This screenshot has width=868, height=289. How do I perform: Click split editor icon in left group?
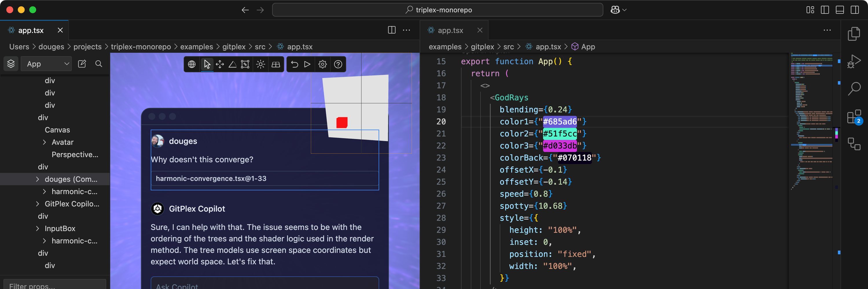[391, 30]
